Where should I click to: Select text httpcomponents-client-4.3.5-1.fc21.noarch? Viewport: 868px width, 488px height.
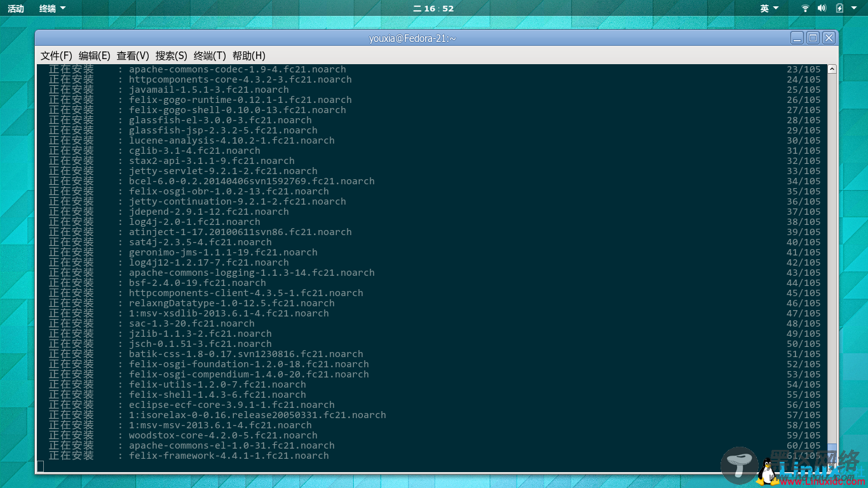(246, 293)
